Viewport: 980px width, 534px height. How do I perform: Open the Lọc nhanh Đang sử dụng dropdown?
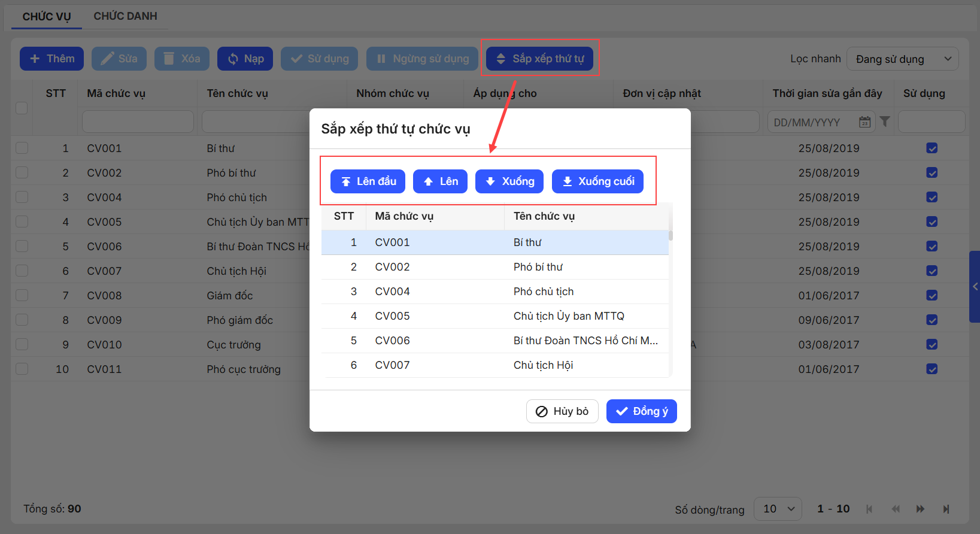pyautogui.click(x=902, y=59)
